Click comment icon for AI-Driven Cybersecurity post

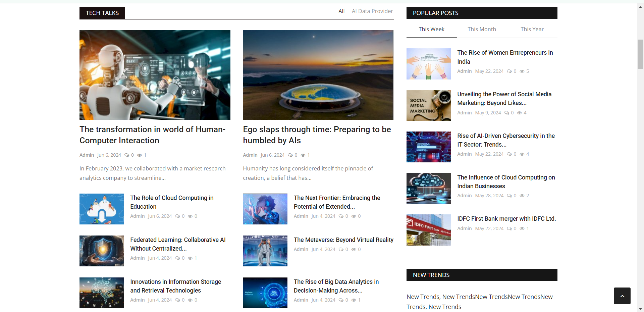click(x=509, y=154)
